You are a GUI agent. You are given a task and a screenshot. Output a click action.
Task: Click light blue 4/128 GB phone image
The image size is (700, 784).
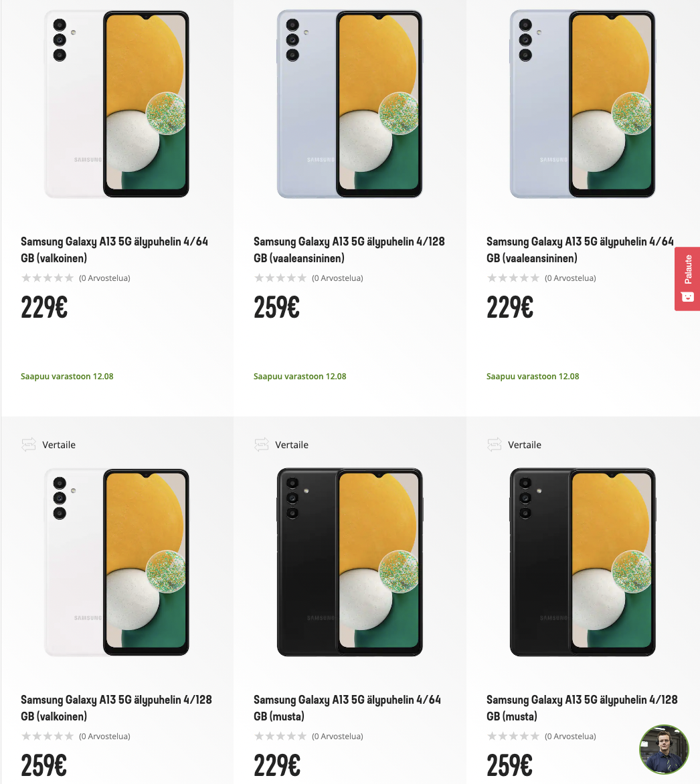[349, 104]
